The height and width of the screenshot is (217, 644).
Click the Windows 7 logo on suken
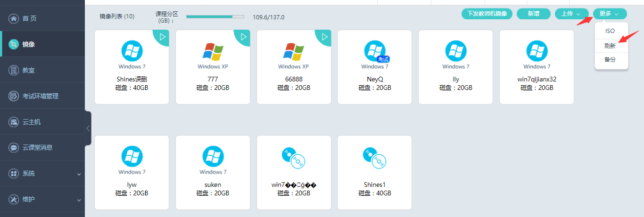click(213, 156)
